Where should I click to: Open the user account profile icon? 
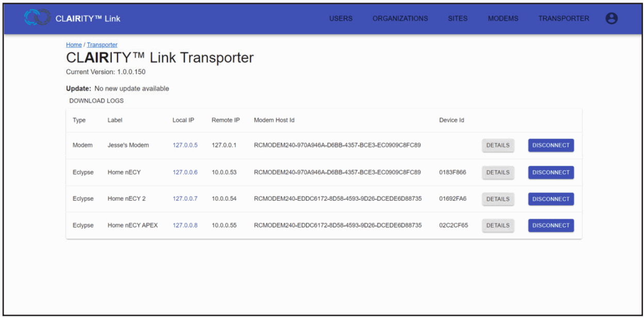[x=612, y=19]
